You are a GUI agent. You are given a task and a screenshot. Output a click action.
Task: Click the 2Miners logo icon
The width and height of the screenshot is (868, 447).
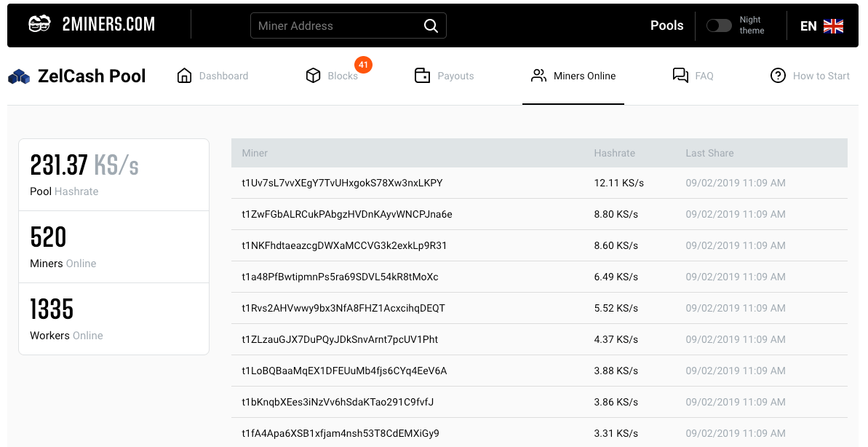point(39,25)
